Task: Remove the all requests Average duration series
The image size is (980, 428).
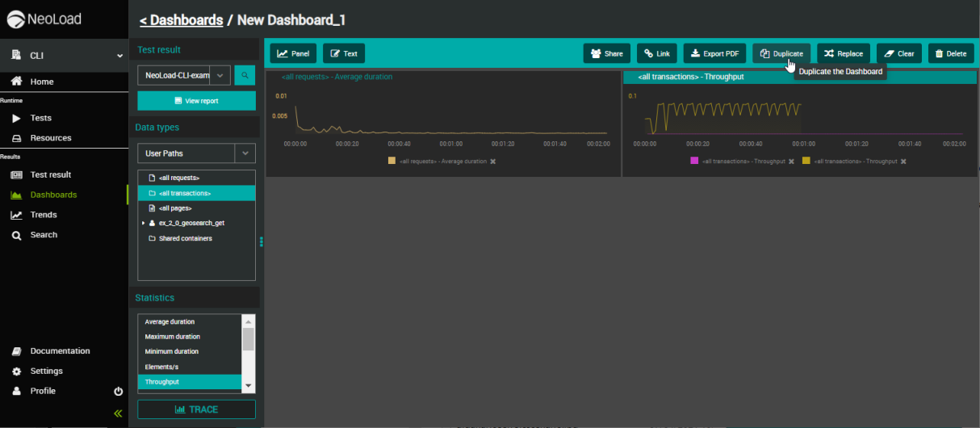Action: 493,162
